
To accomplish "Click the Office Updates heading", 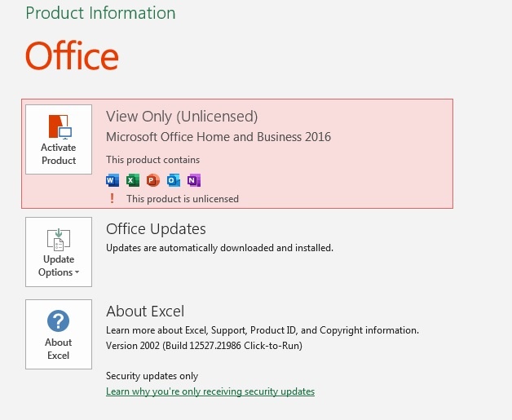I will click(x=156, y=229).
